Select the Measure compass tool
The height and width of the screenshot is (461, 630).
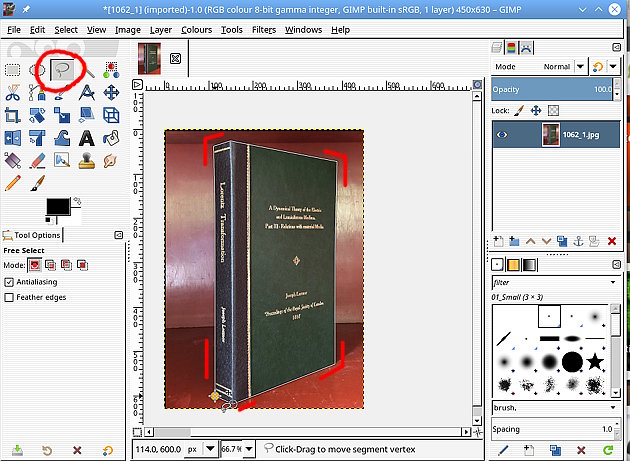pyautogui.click(x=87, y=92)
